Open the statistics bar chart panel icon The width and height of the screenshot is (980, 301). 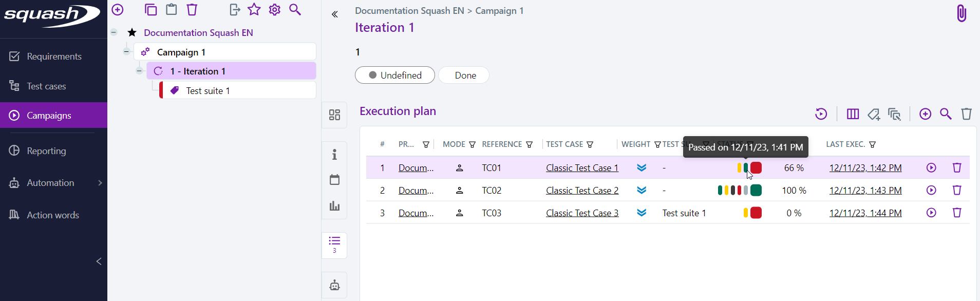(x=334, y=206)
